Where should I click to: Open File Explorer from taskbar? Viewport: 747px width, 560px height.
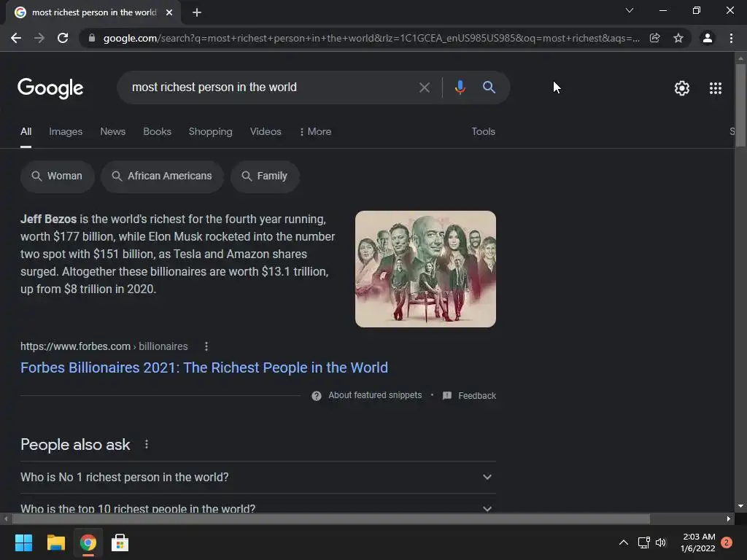pyautogui.click(x=55, y=542)
